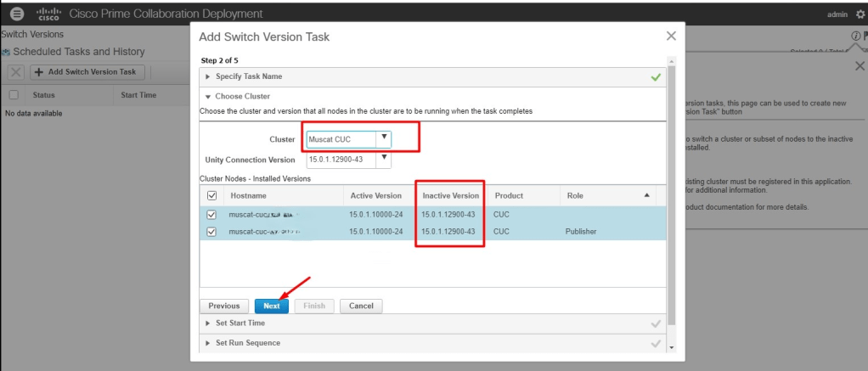Click the green checkmark beside Specify Task Name
Image resolution: width=868 pixels, height=371 pixels.
pos(656,76)
